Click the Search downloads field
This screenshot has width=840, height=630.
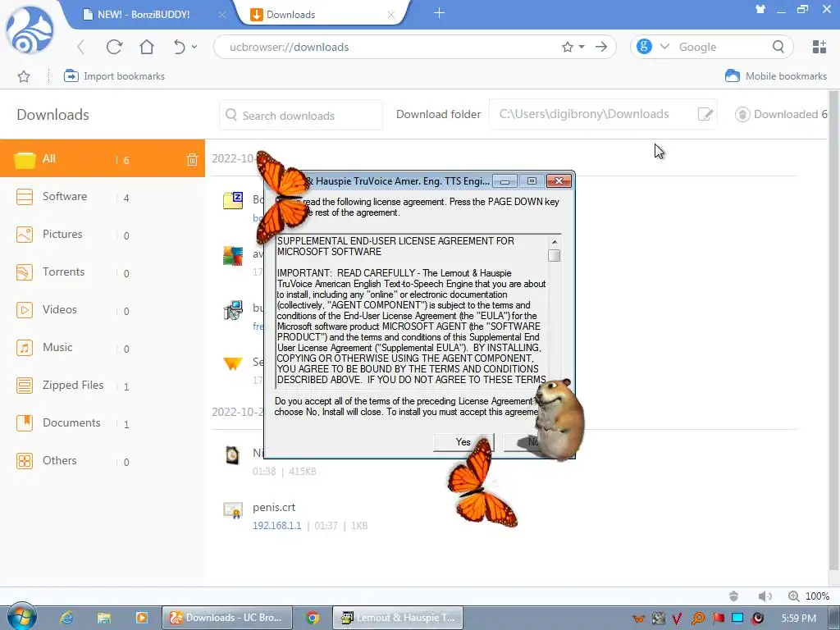pos(301,115)
